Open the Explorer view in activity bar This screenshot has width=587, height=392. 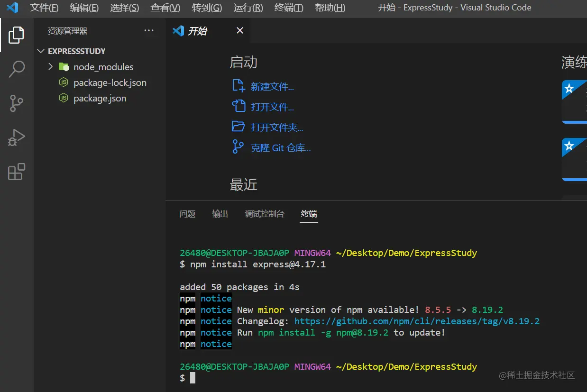(x=17, y=35)
